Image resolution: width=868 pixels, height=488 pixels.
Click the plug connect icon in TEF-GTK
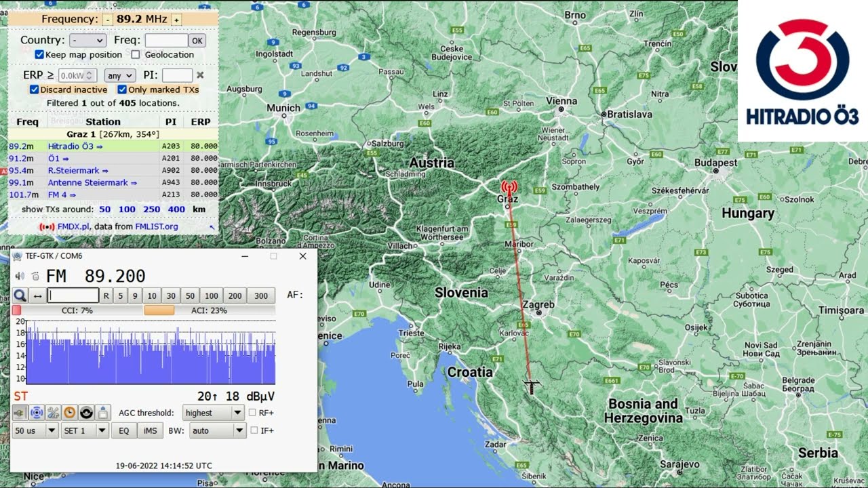[x=20, y=412]
